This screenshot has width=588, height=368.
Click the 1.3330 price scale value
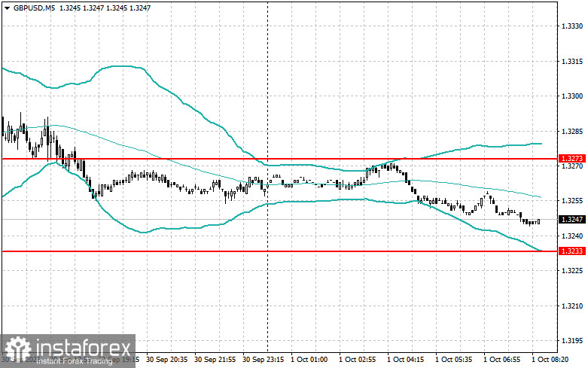point(572,26)
